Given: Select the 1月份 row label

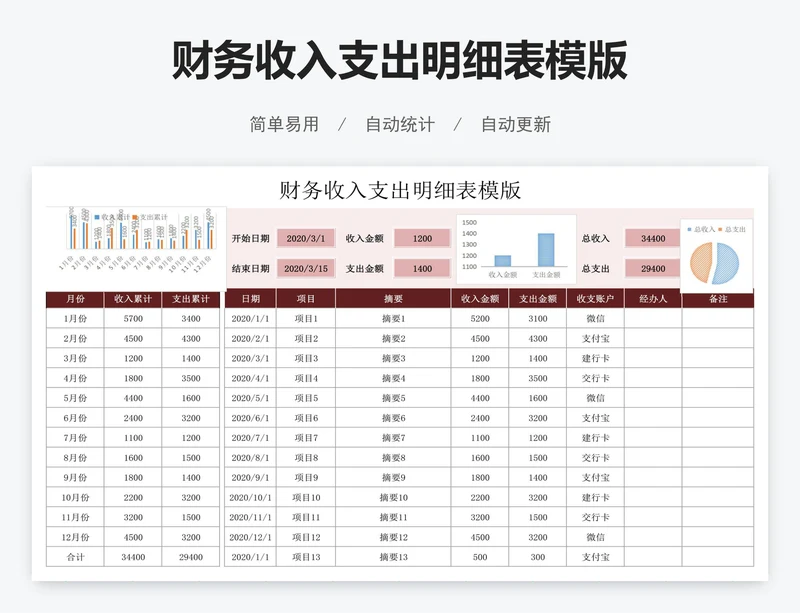Looking at the screenshot, I should pyautogui.click(x=75, y=318).
